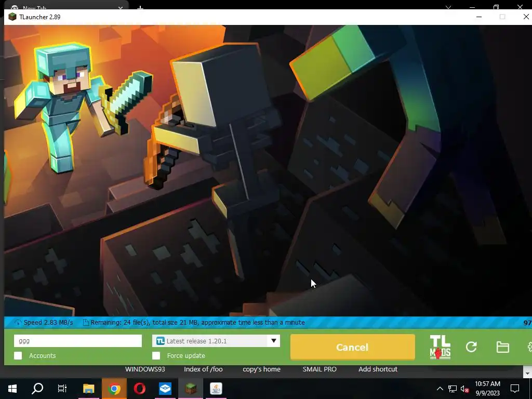Open the Index of /foo shortcut
This screenshot has height=399, width=532.
(203, 369)
